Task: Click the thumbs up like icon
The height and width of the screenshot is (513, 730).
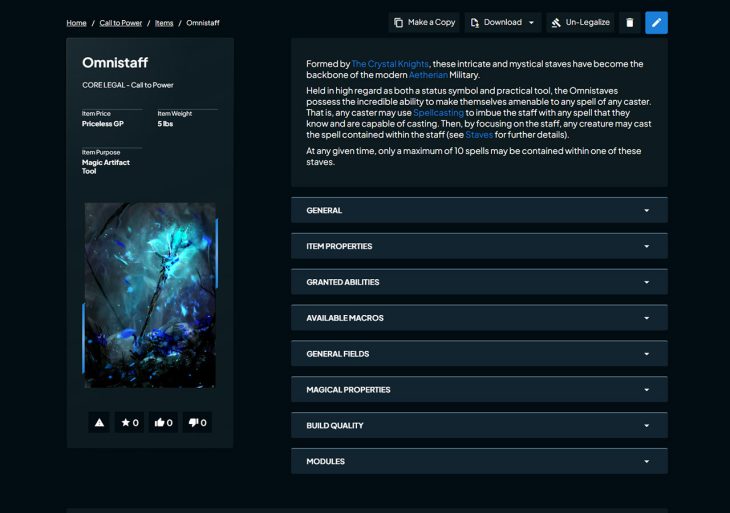Action: [x=164, y=422]
